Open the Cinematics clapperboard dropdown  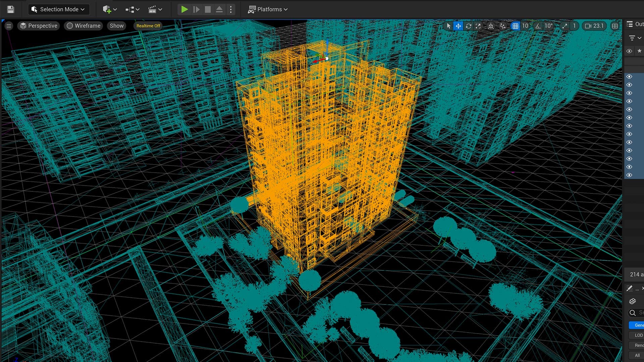point(155,9)
